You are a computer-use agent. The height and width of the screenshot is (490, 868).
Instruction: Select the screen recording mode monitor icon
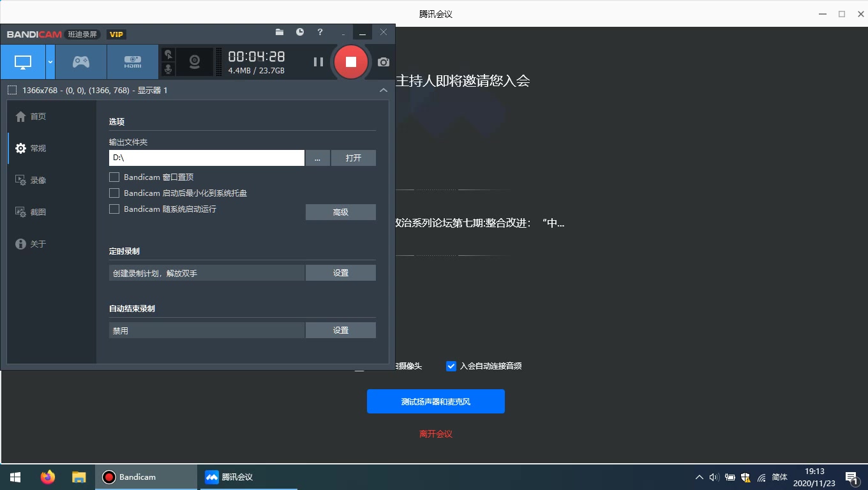pyautogui.click(x=23, y=62)
